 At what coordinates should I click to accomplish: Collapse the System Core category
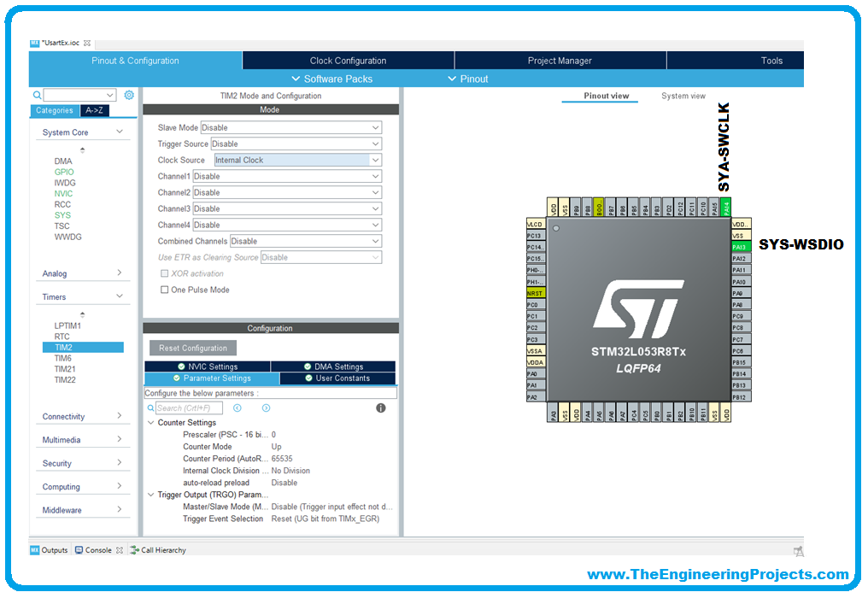tap(83, 132)
